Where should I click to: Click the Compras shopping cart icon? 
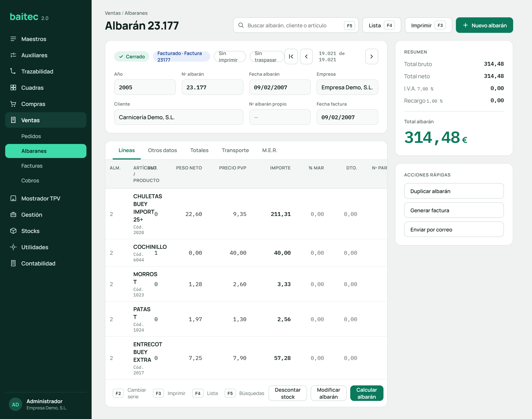point(13,104)
